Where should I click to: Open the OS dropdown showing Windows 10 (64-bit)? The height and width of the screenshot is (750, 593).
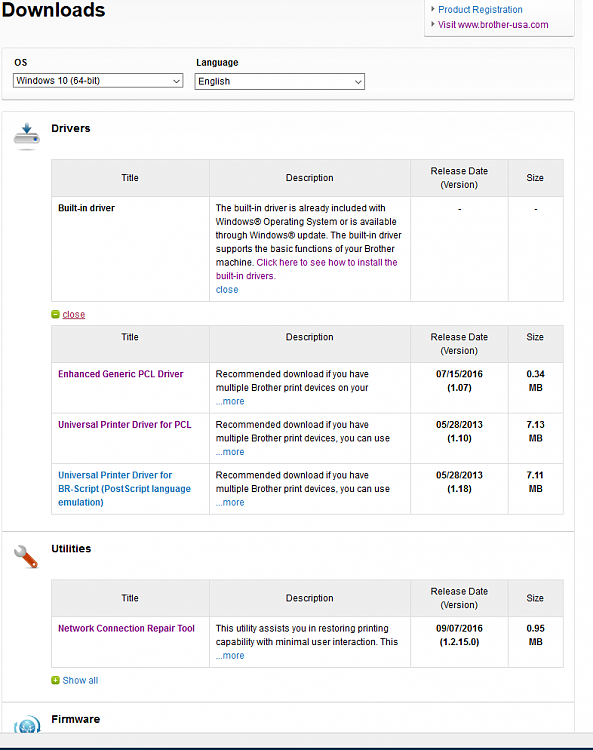[x=98, y=81]
